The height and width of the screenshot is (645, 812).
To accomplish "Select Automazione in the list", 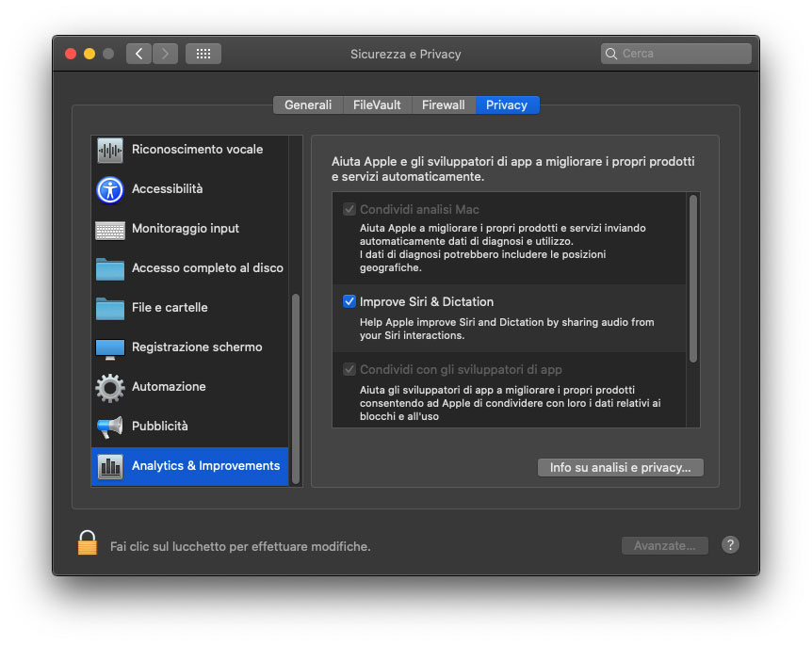I will tap(189, 387).
